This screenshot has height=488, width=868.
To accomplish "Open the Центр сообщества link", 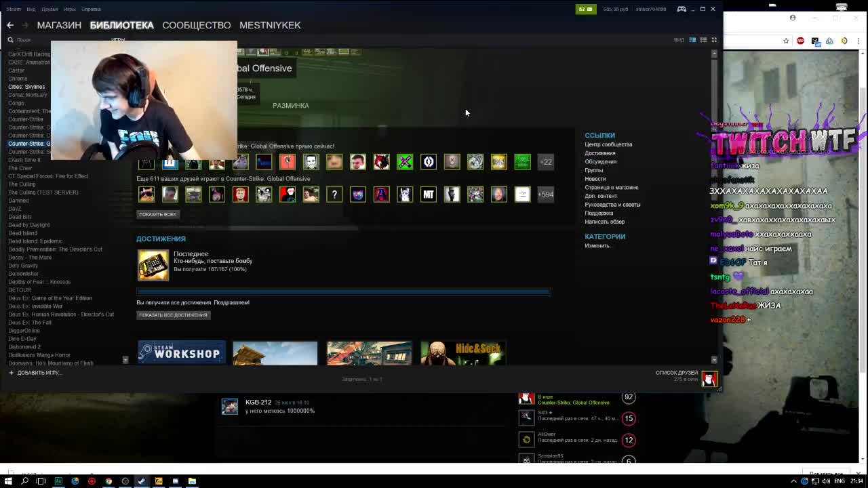I will click(x=608, y=144).
